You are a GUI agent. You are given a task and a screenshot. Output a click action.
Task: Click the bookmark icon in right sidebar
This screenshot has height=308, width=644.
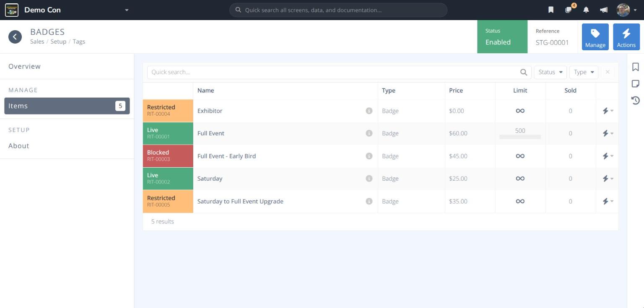[636, 67]
